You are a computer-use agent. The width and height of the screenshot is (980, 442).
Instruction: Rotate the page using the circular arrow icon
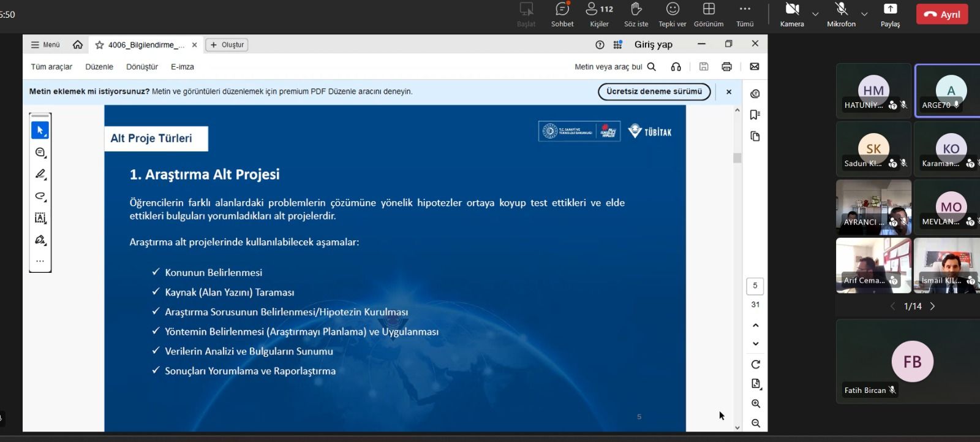click(x=756, y=364)
